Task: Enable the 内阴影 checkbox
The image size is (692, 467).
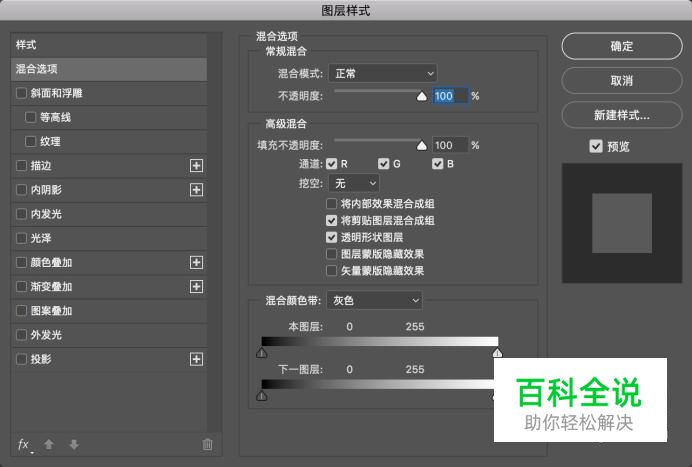Action: tap(21, 190)
